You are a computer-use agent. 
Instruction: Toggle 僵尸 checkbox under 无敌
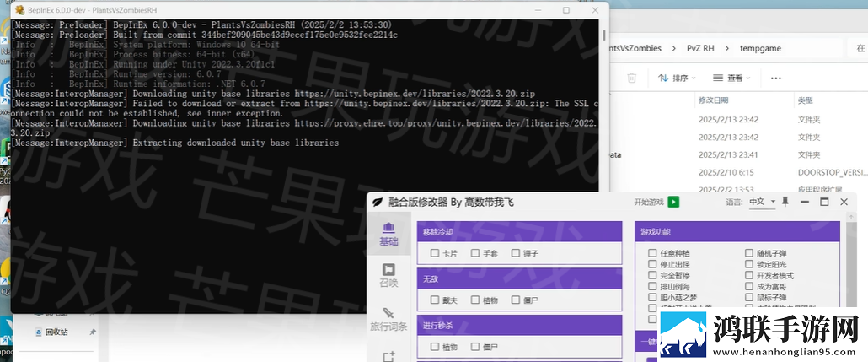[516, 300]
